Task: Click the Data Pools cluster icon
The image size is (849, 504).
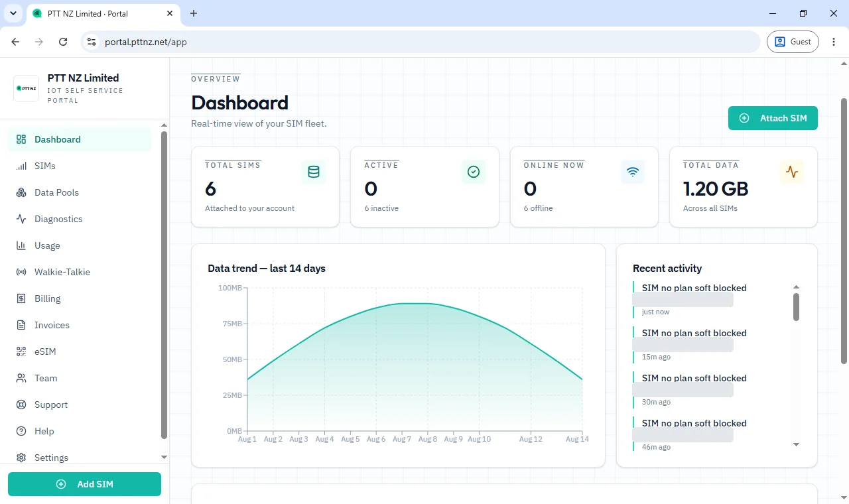Action: coord(21,192)
